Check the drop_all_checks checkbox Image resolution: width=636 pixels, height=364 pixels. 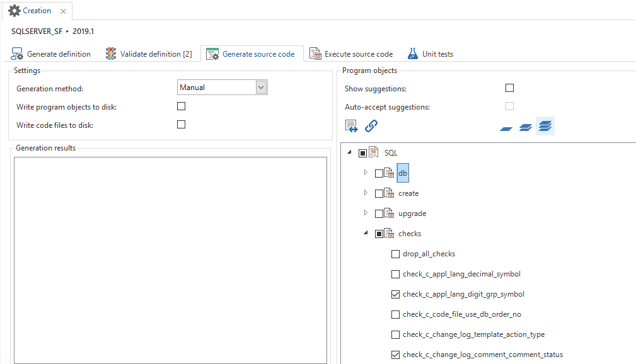click(395, 254)
